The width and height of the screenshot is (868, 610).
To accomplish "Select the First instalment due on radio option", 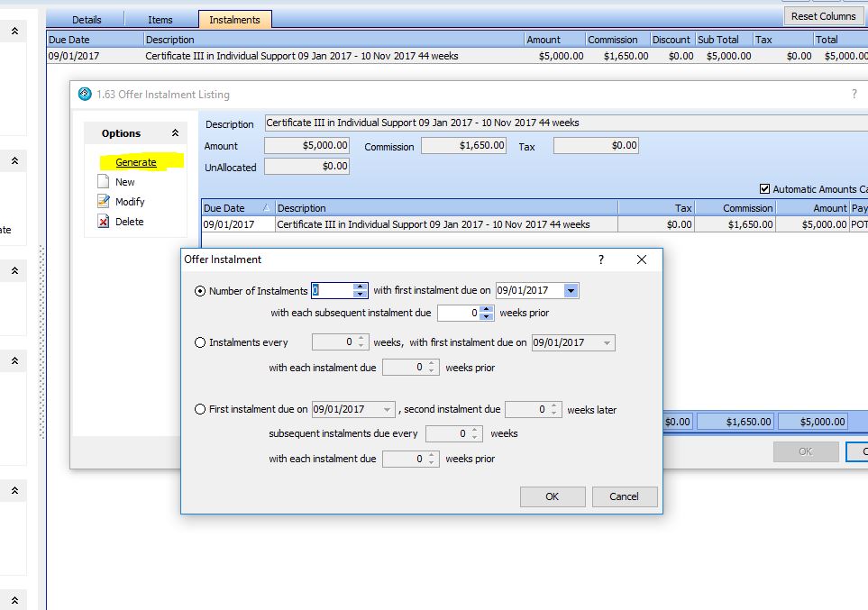I will (x=200, y=409).
